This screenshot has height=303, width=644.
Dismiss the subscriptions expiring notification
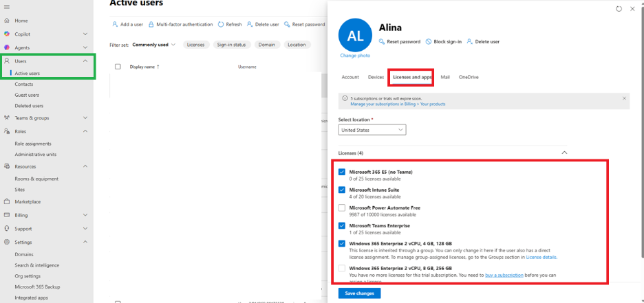pos(624,98)
